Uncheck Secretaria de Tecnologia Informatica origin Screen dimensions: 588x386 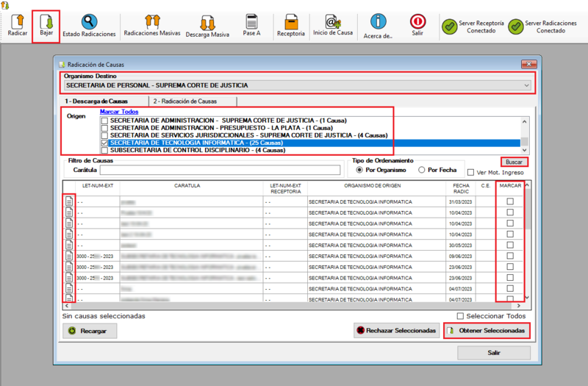(x=104, y=143)
